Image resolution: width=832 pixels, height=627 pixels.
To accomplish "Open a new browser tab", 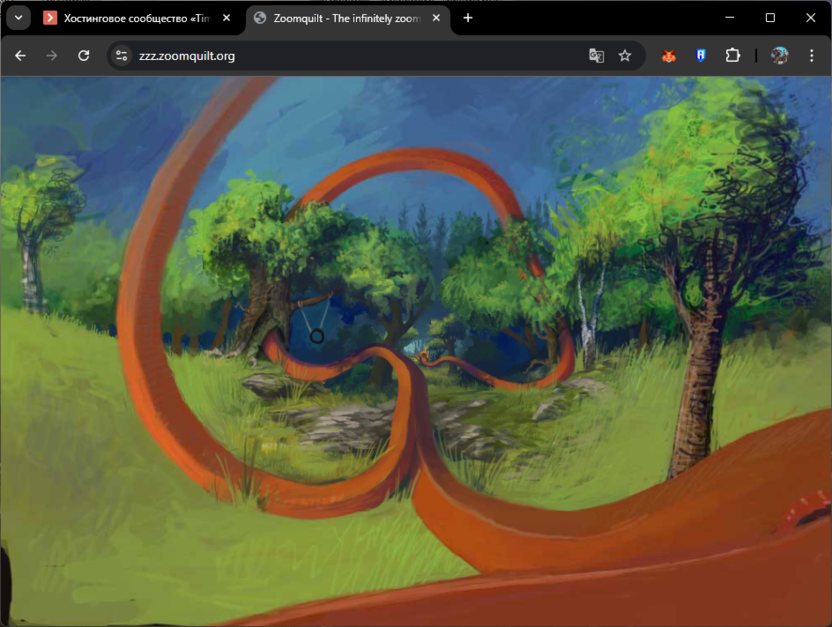I will point(467,18).
